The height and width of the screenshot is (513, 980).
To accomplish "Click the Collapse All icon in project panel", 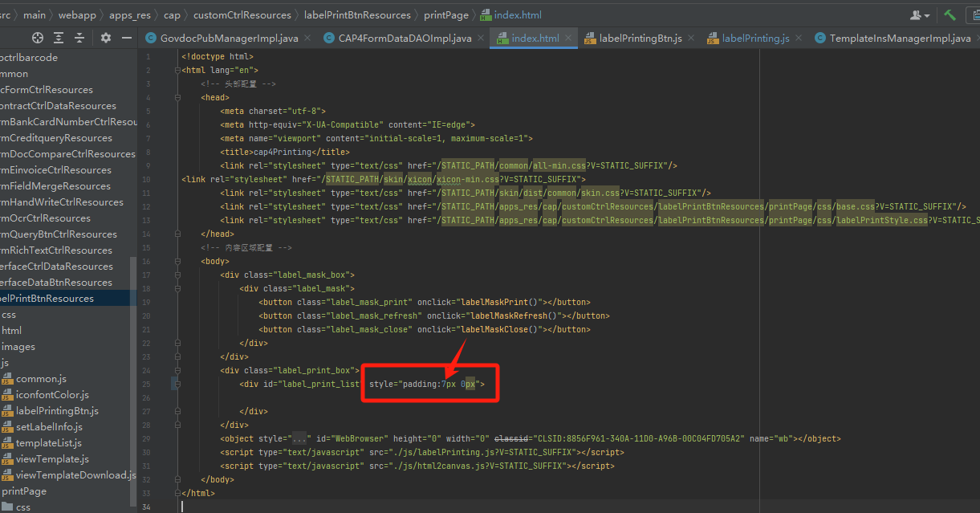I will pos(79,38).
